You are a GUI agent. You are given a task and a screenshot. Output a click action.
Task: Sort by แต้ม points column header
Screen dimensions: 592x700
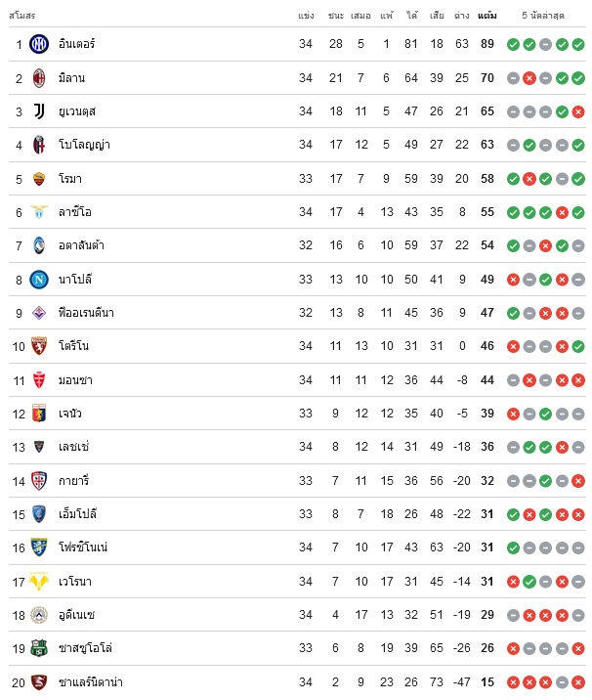487,16
